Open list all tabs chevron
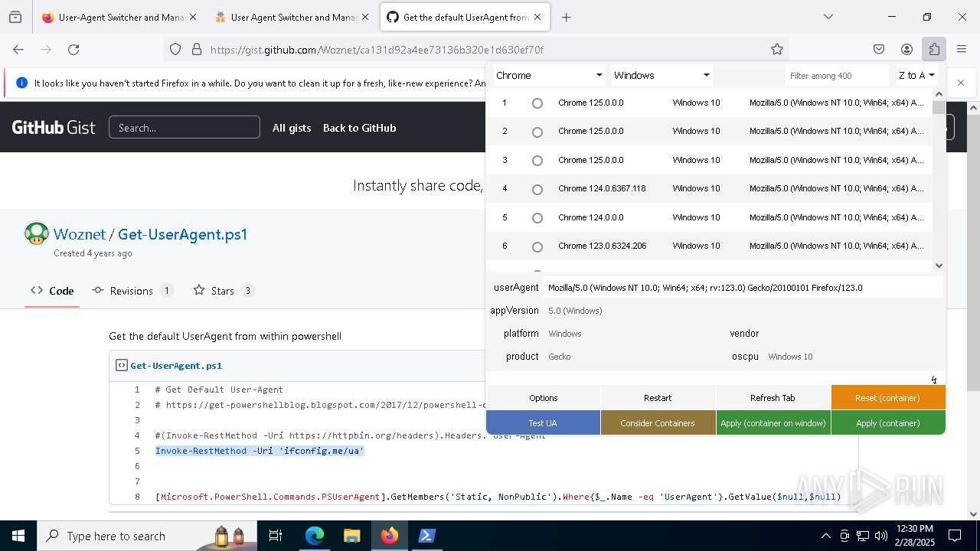The height and width of the screenshot is (551, 980). pyautogui.click(x=828, y=17)
